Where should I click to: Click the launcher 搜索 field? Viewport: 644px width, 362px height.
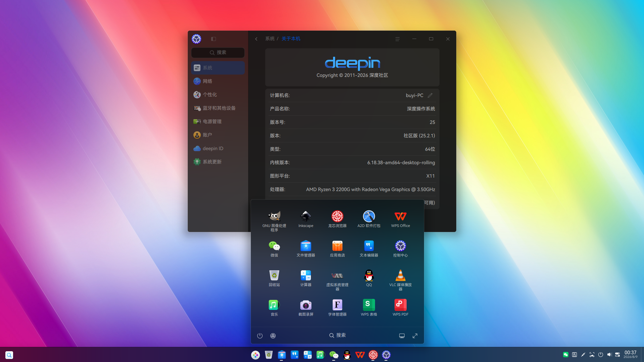tap(337, 335)
